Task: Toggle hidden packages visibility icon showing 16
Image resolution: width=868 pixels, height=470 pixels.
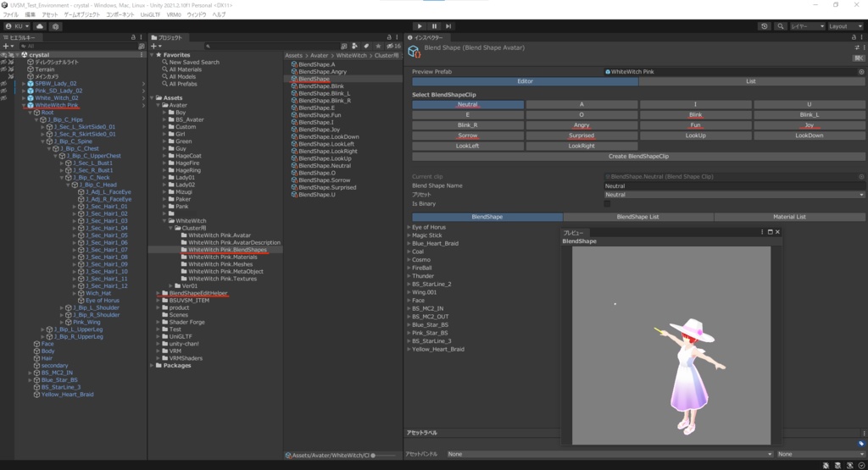Action: pos(393,47)
